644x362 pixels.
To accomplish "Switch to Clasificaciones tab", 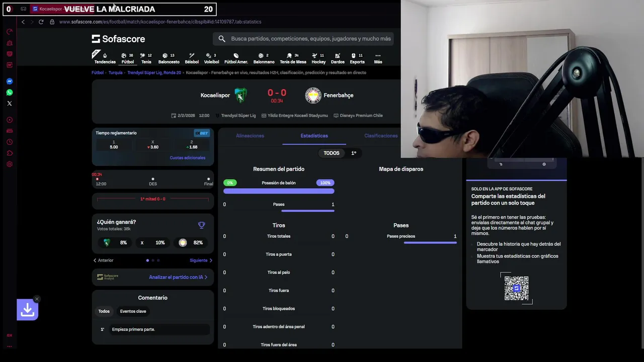I will (381, 136).
